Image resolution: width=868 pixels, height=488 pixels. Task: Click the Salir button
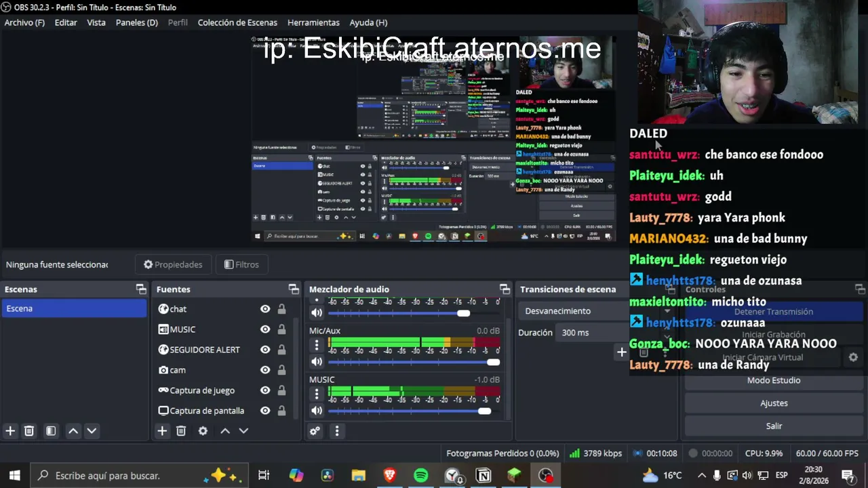[x=774, y=426]
